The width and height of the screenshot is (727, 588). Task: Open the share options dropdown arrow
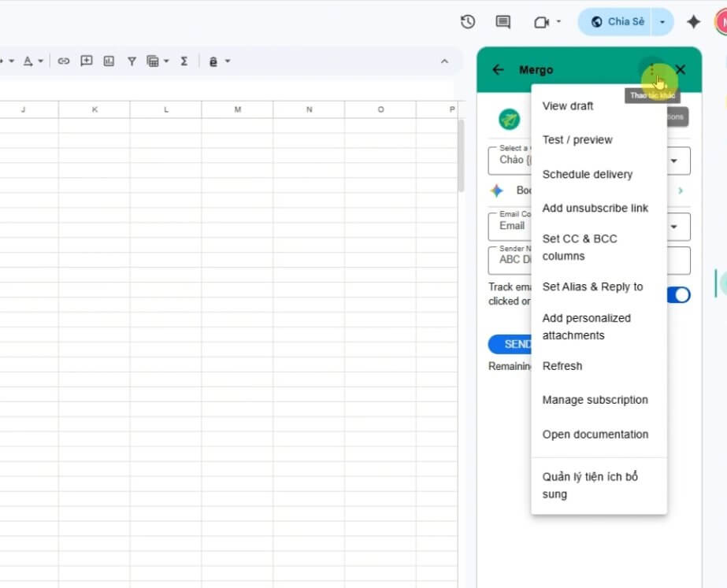click(x=662, y=22)
